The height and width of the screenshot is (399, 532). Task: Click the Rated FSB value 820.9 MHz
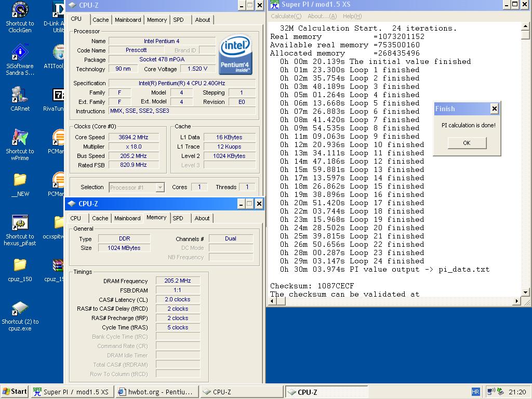(134, 165)
